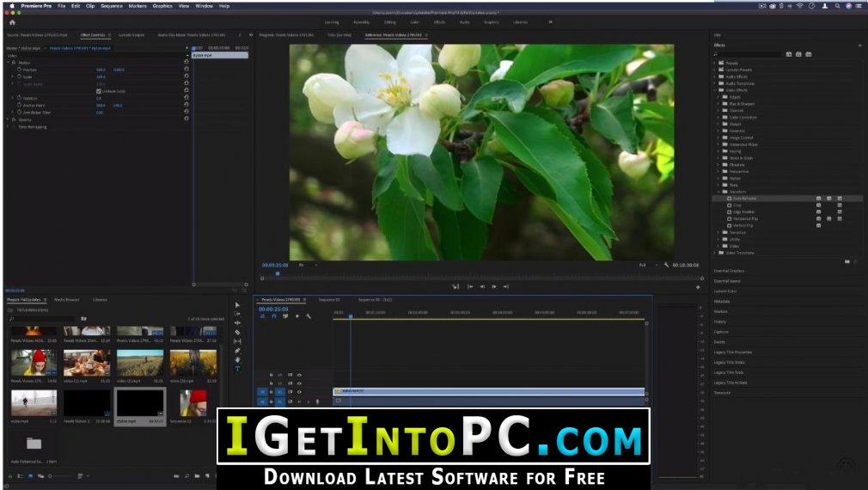Screen dimensions: 868x490
Task: Toggle Position animation stopwatch
Action: pyautogui.click(x=20, y=70)
